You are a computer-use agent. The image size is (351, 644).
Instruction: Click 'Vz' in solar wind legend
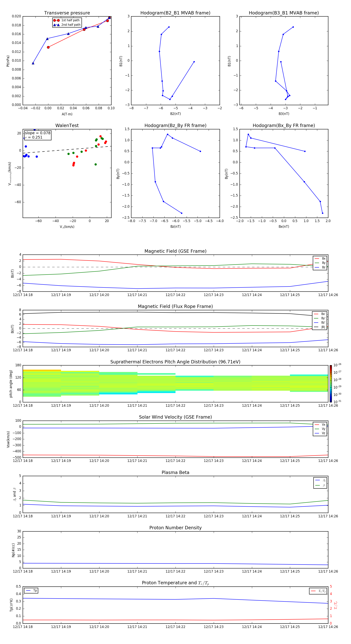coord(320,433)
